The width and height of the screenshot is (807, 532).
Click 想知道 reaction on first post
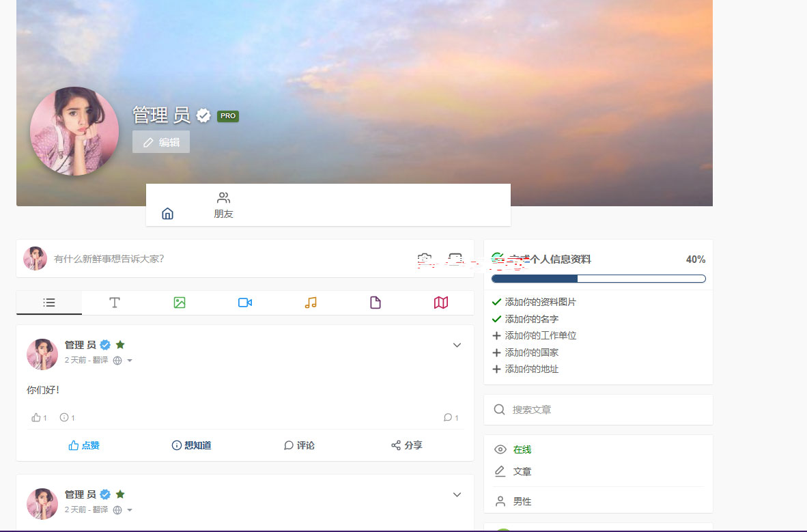(x=191, y=445)
